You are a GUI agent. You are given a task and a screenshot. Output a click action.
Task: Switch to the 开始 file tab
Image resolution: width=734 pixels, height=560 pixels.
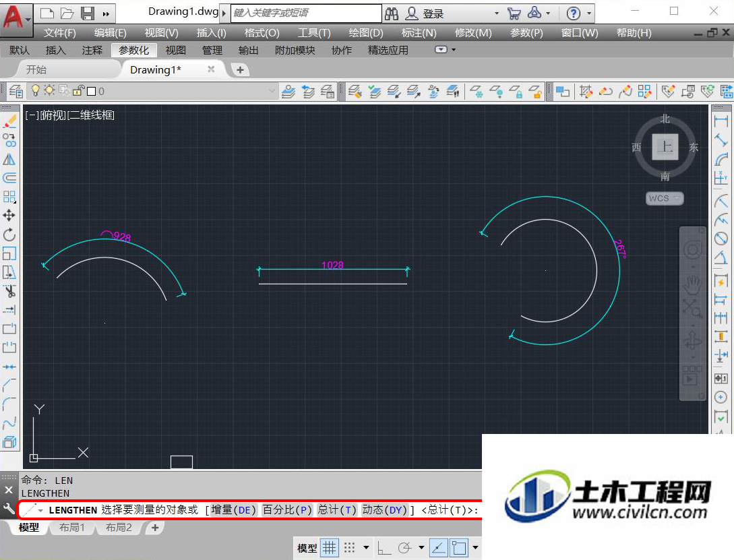pos(36,69)
